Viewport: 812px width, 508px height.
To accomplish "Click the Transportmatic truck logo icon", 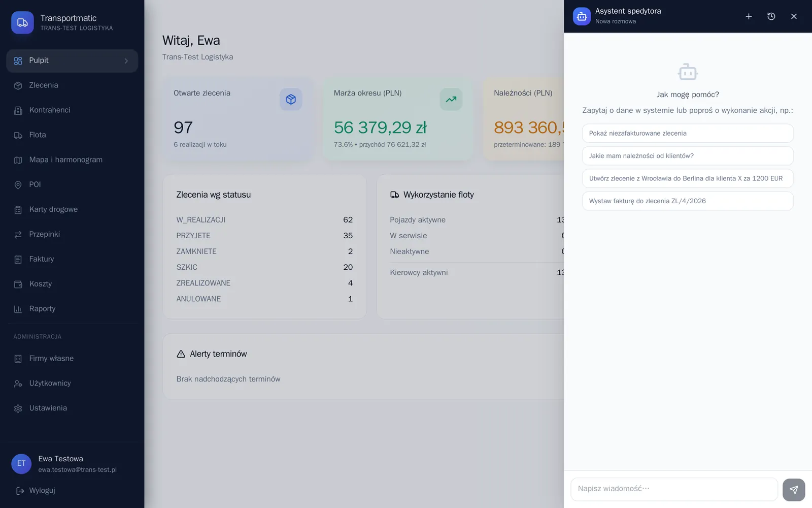I will [x=22, y=23].
